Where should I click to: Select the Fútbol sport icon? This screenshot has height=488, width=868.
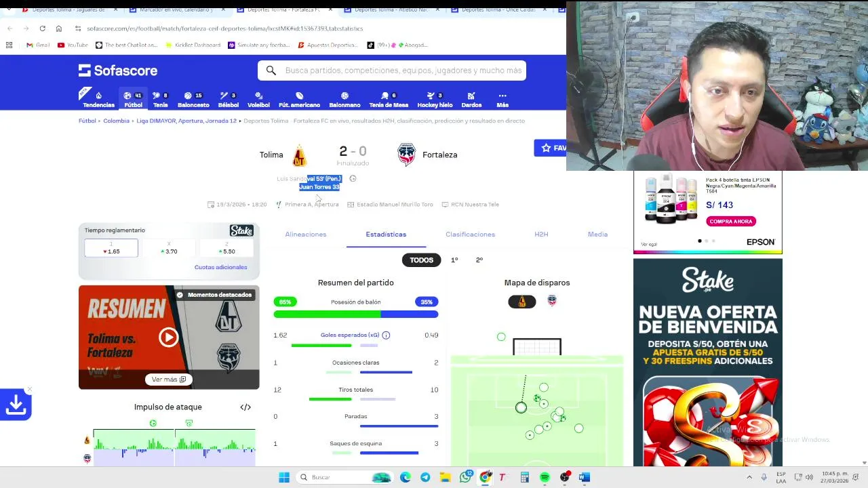click(x=133, y=100)
